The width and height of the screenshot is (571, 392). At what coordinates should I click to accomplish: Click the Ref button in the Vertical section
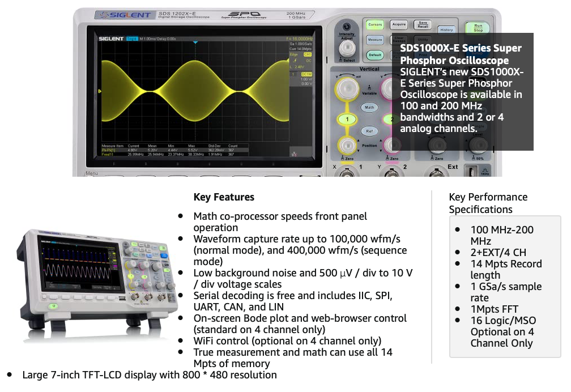369,131
